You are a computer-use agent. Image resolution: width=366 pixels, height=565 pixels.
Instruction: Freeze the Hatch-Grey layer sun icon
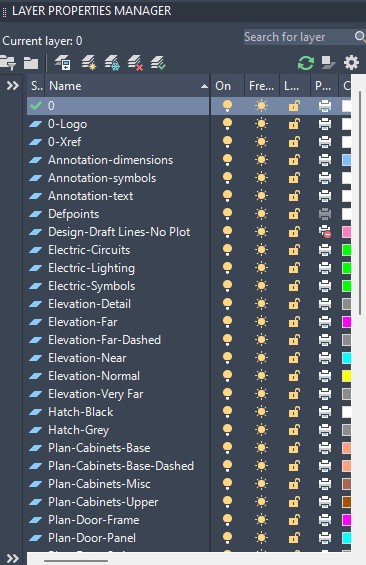pos(261,430)
